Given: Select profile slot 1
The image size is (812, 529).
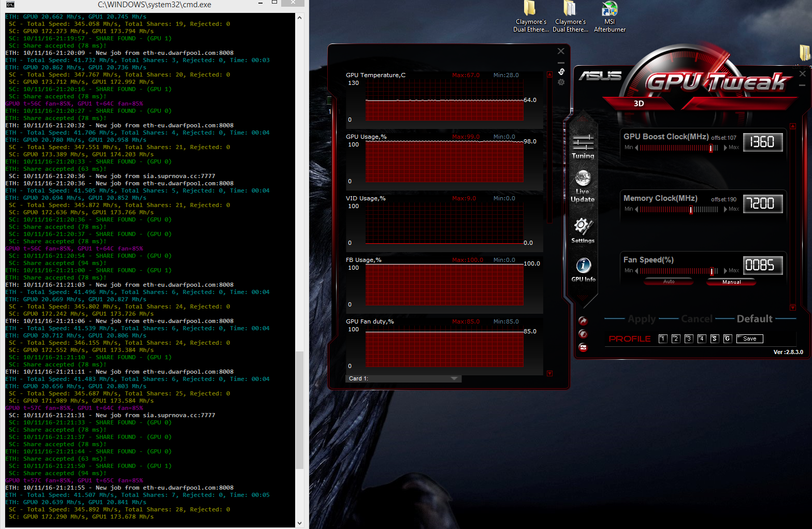Looking at the screenshot, I should pyautogui.click(x=662, y=339).
